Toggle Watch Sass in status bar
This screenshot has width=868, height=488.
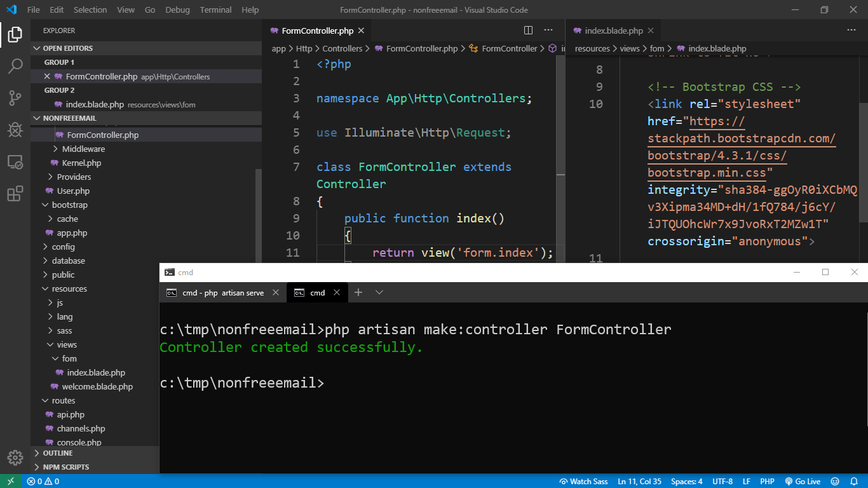(583, 482)
